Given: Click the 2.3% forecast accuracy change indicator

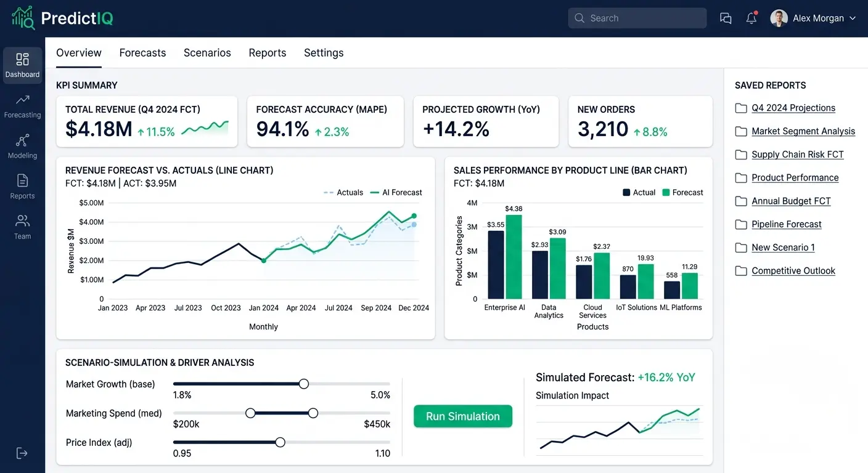Looking at the screenshot, I should [332, 132].
